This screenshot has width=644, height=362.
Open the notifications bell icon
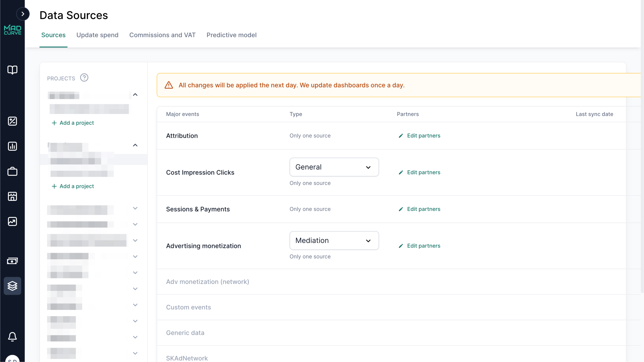coord(12,337)
